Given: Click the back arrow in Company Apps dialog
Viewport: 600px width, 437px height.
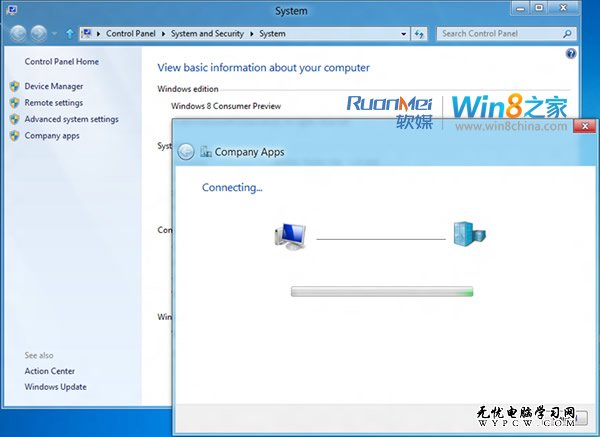Looking at the screenshot, I should click(x=186, y=152).
